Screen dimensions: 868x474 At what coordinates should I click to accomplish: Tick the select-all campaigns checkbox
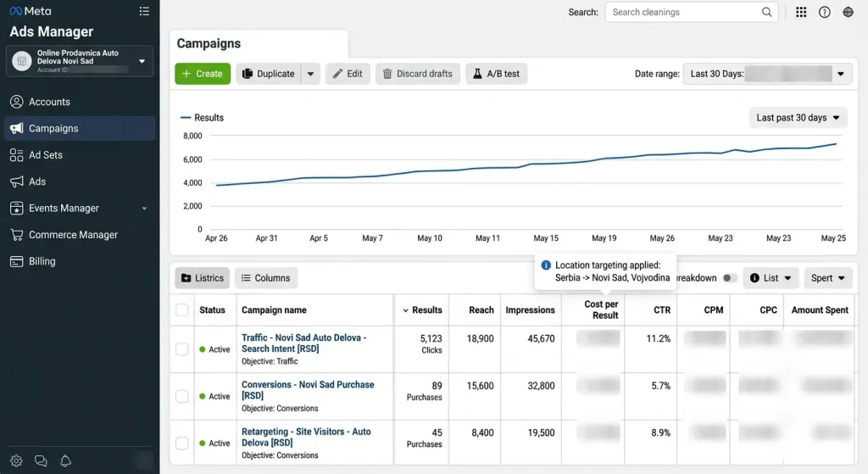182,310
